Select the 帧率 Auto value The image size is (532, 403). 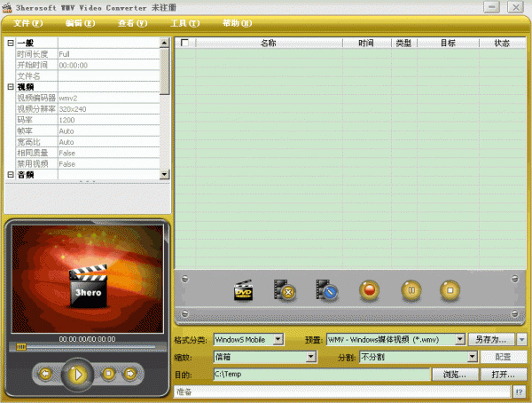point(108,130)
